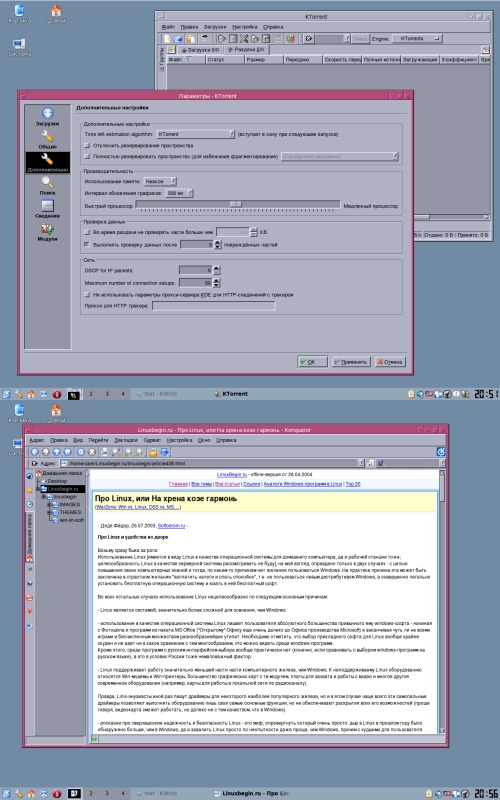Enable Отключить резервирование пространства checkbox
Image resolution: width=500 pixels, height=800 pixels.
(x=87, y=145)
